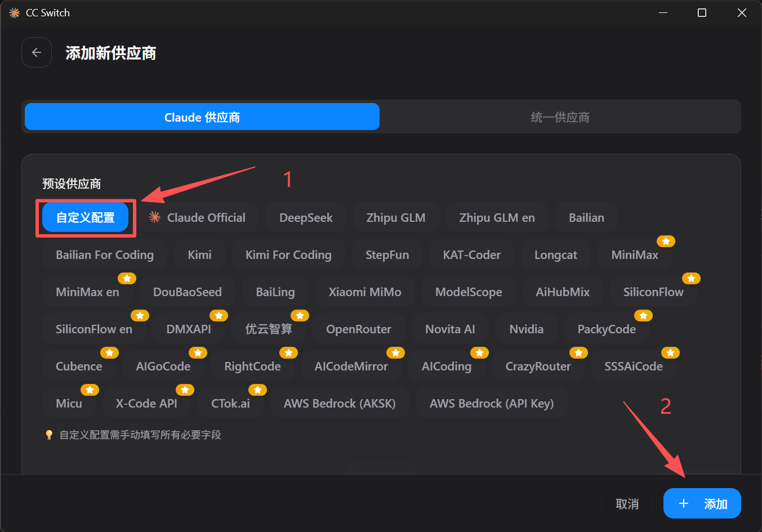Screen dimensions: 762x532
Task: Cancel with the 取消 button
Action: [627, 503]
